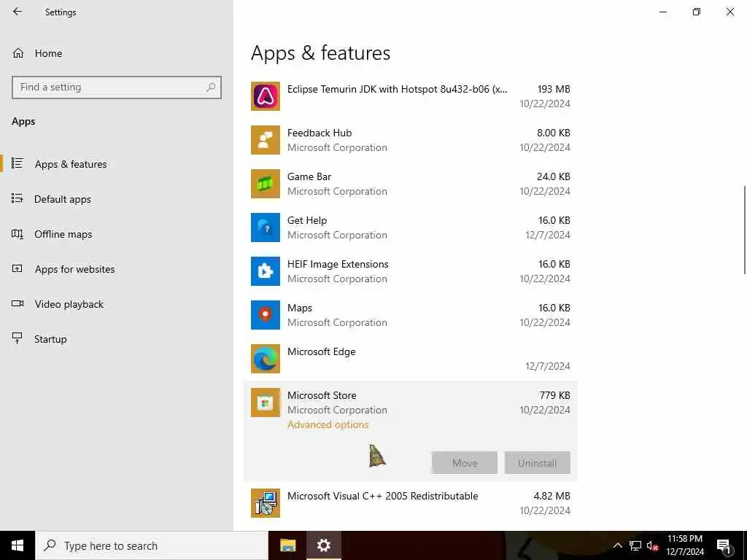Click the 4.82 MB size value
This screenshot has height=560, width=747.
(x=551, y=496)
